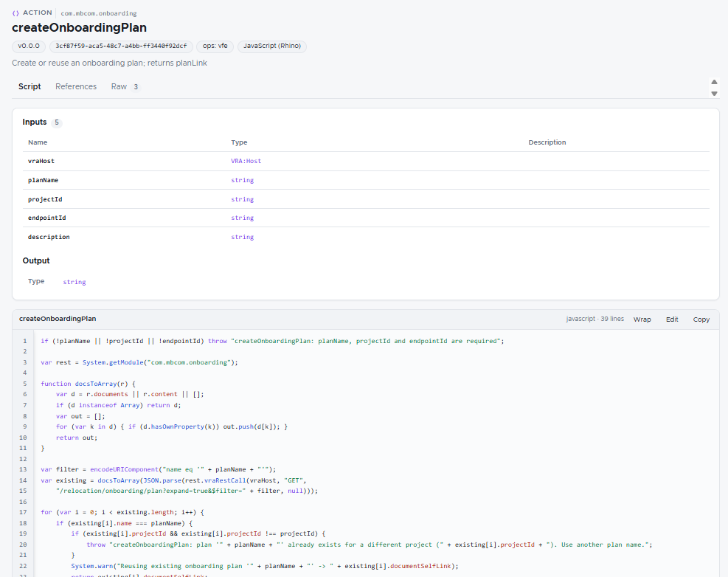Viewport: 728px width, 577px height.
Task: Open the Script tab
Action: (30, 86)
